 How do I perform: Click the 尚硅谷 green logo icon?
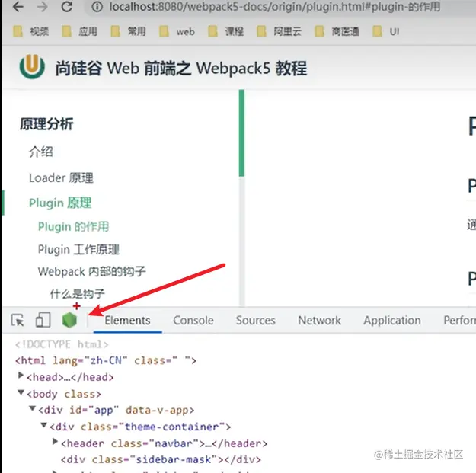(32, 66)
